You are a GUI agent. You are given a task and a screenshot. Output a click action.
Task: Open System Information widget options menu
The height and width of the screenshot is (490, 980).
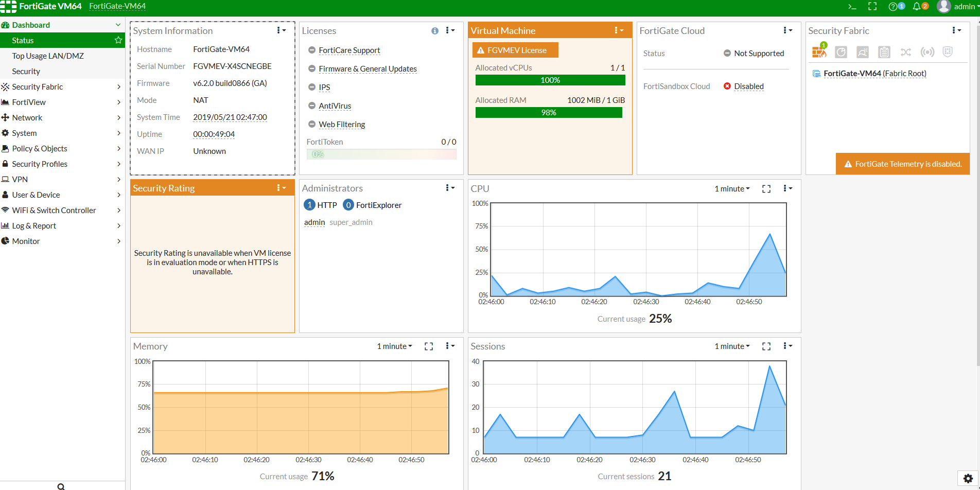281,31
